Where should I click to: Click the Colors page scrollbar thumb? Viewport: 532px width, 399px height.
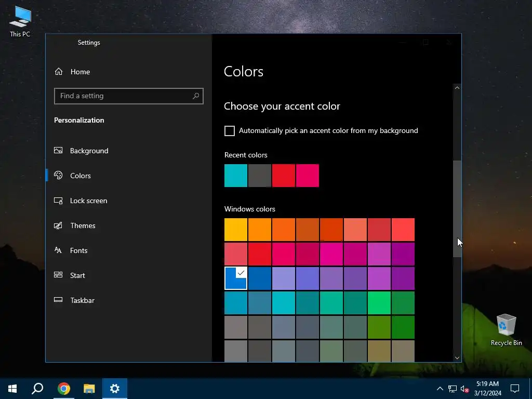pos(457,209)
